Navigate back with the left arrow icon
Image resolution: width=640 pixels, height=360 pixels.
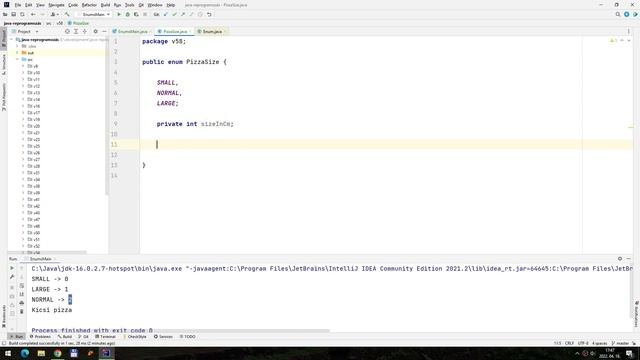tap(33, 14)
